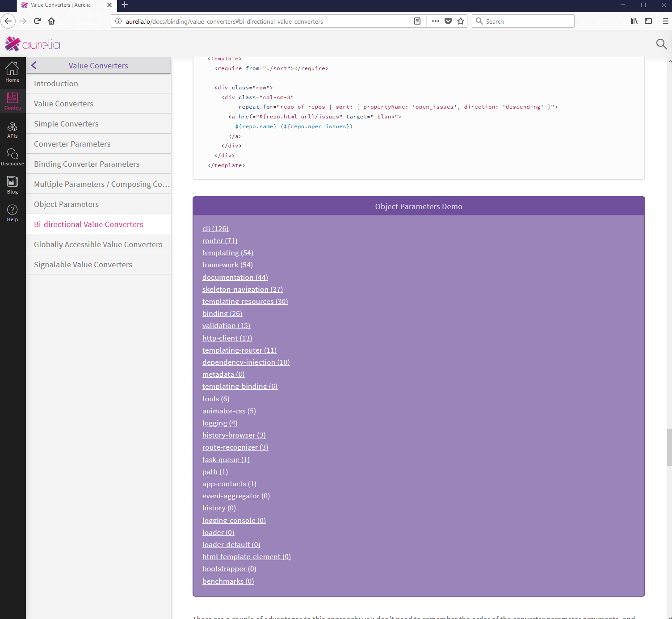The width and height of the screenshot is (672, 619).
Task: Open Discourse forum from sidebar
Action: (13, 157)
